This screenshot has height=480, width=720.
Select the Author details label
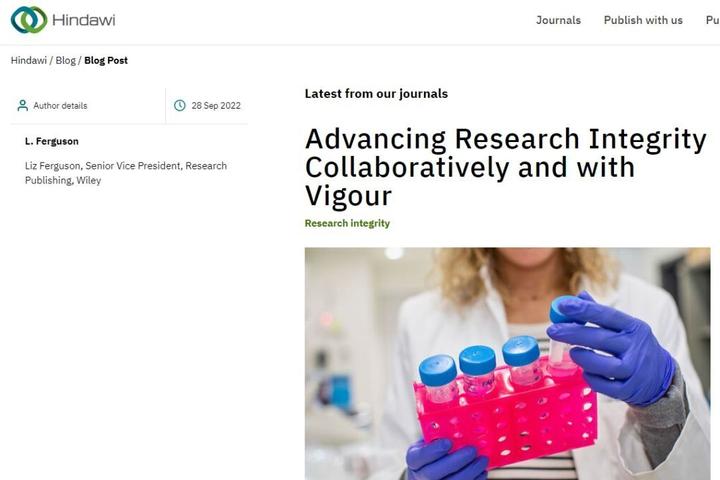point(60,106)
